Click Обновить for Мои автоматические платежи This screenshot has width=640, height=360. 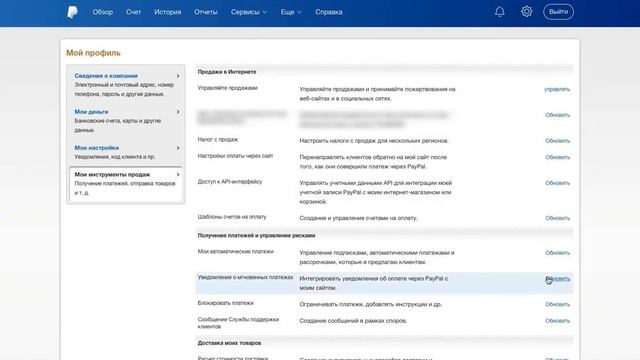point(558,252)
